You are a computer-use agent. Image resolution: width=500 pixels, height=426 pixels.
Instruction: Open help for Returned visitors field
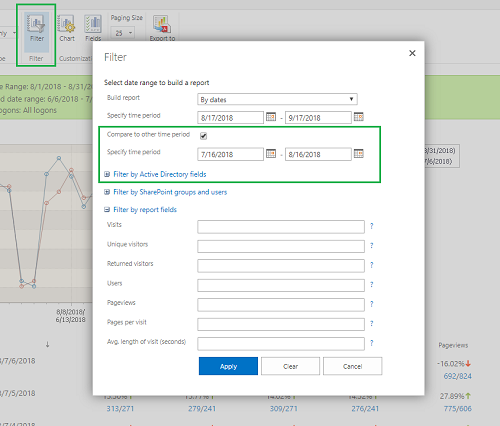pos(372,265)
